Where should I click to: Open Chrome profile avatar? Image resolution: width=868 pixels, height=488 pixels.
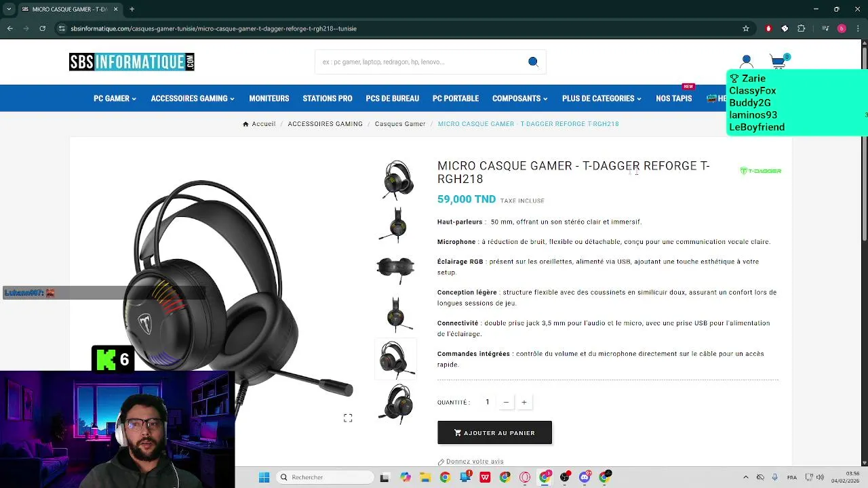pyautogui.click(x=842, y=28)
